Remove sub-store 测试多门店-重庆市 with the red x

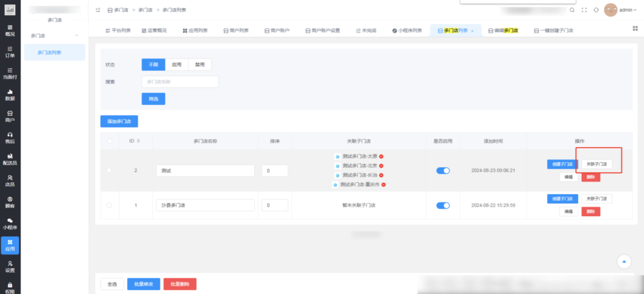pyautogui.click(x=384, y=185)
